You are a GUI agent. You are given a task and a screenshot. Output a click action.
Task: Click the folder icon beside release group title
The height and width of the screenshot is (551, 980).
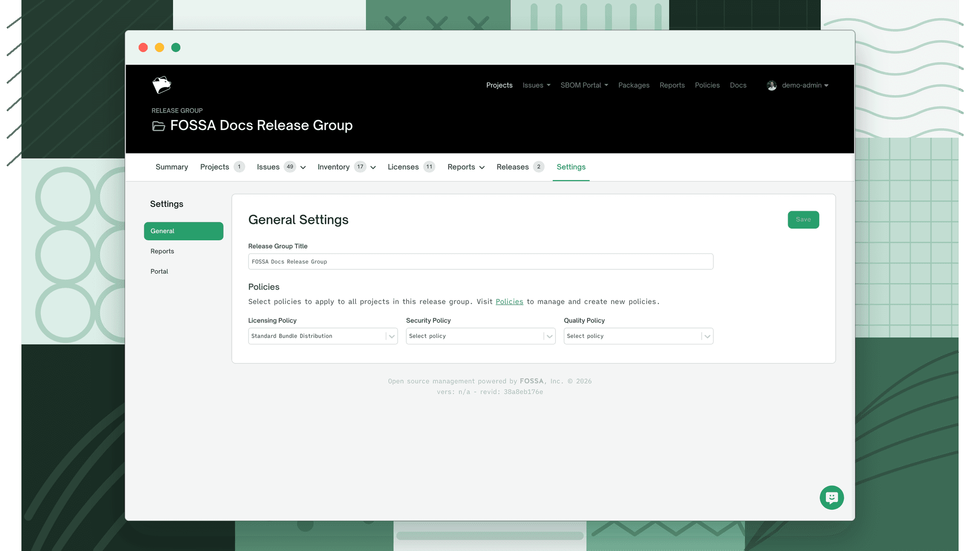click(159, 126)
